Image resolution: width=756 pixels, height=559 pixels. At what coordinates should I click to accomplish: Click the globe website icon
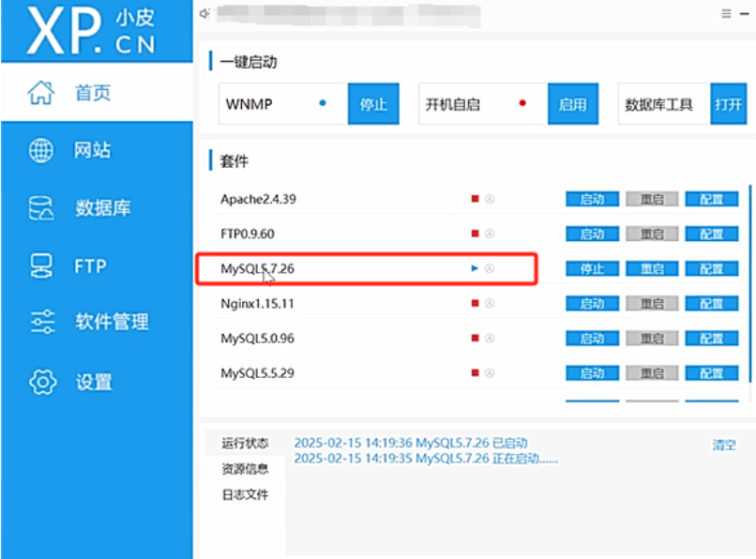point(41,150)
